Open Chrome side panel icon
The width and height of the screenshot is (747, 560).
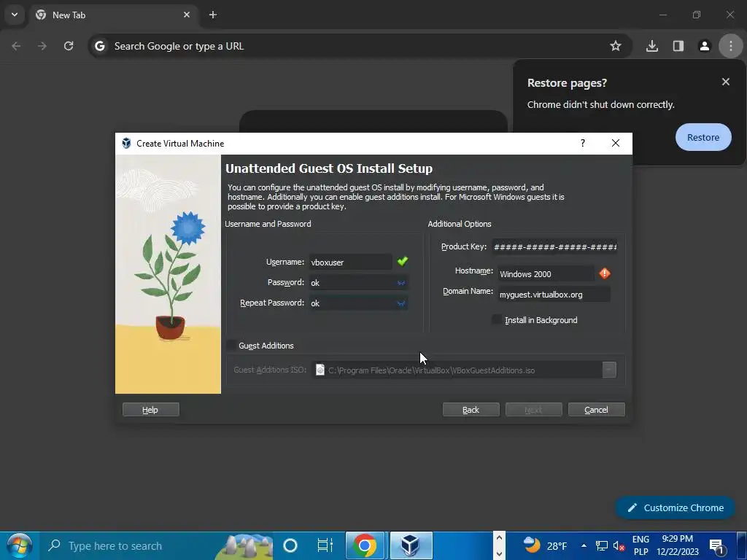tap(678, 46)
